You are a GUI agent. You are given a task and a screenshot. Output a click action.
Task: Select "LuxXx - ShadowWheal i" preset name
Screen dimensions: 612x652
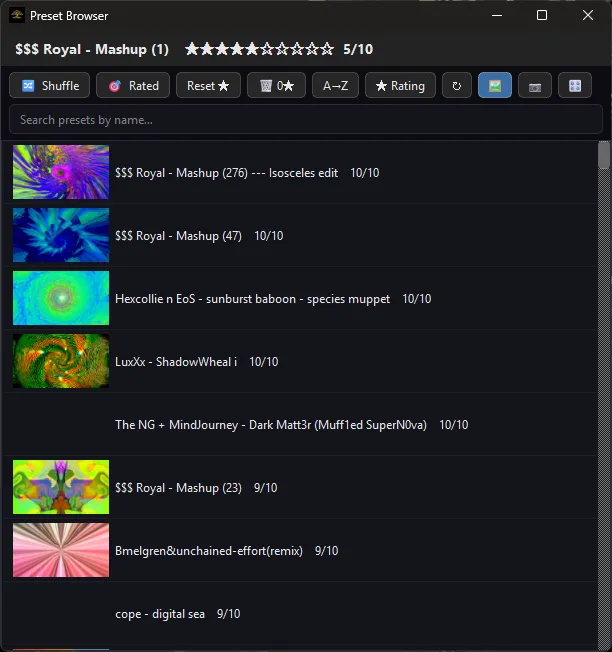pyautogui.click(x=176, y=362)
